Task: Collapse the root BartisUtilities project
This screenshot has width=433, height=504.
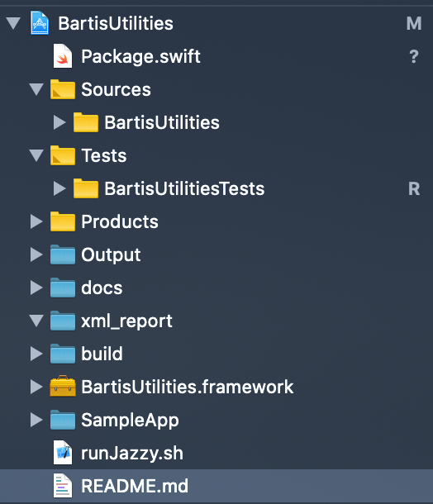Action: click(x=13, y=23)
